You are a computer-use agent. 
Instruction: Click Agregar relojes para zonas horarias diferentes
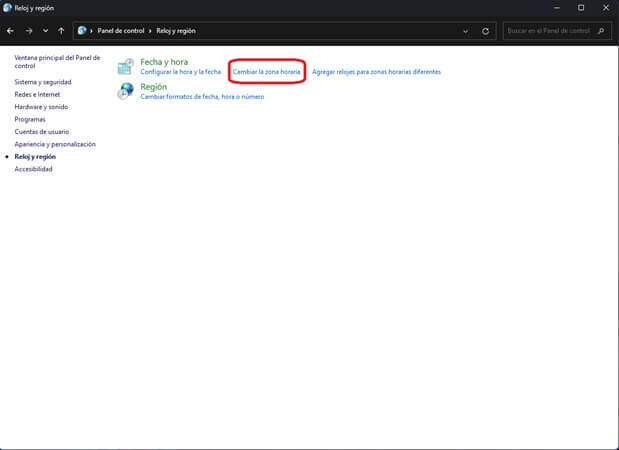click(376, 72)
